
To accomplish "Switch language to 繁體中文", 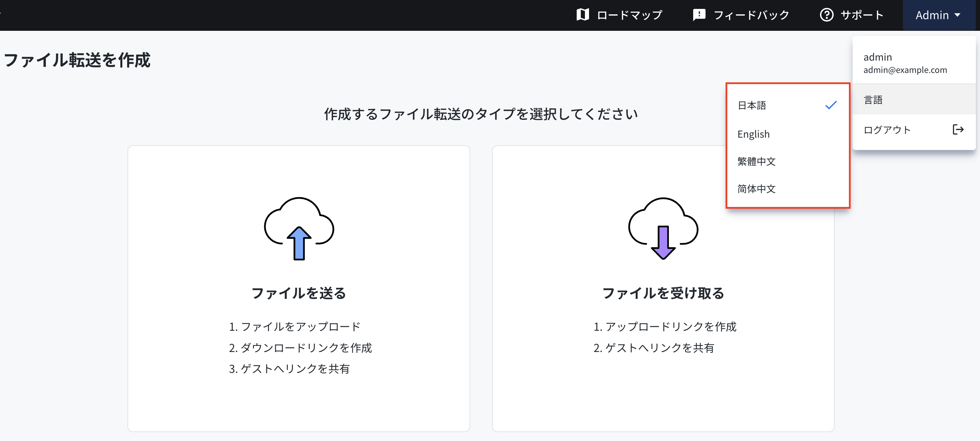I will [787, 162].
